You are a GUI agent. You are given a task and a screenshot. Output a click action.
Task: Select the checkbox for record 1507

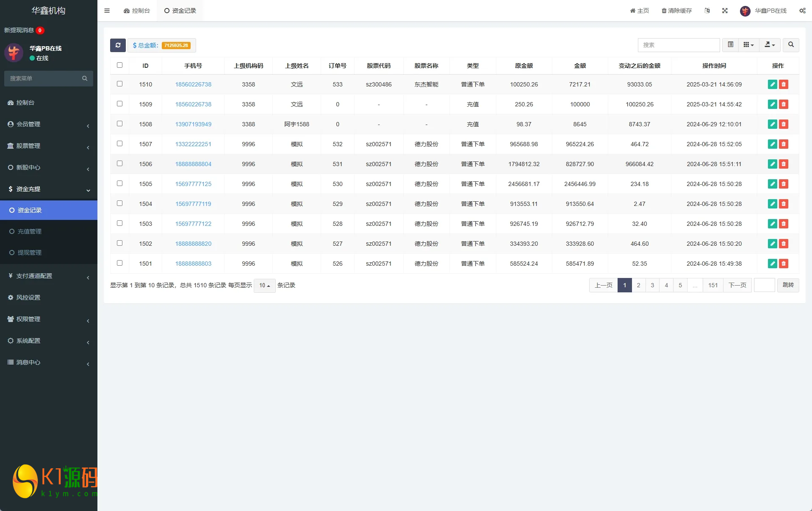(x=119, y=144)
